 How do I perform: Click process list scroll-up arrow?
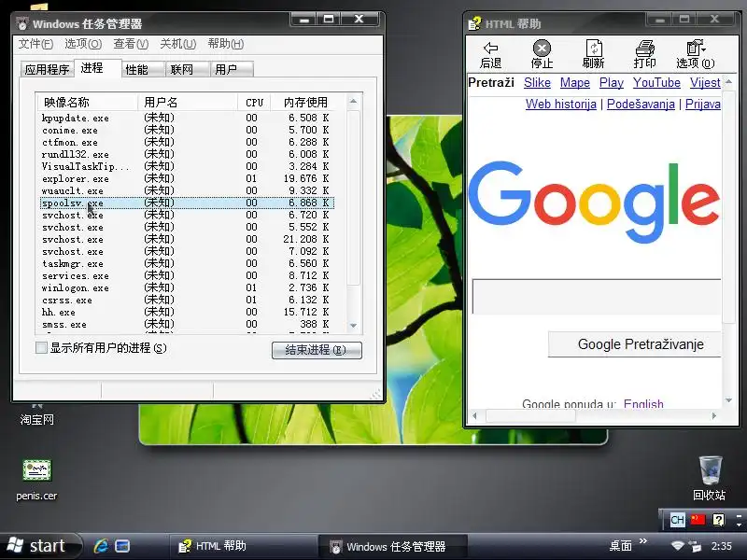click(x=353, y=101)
